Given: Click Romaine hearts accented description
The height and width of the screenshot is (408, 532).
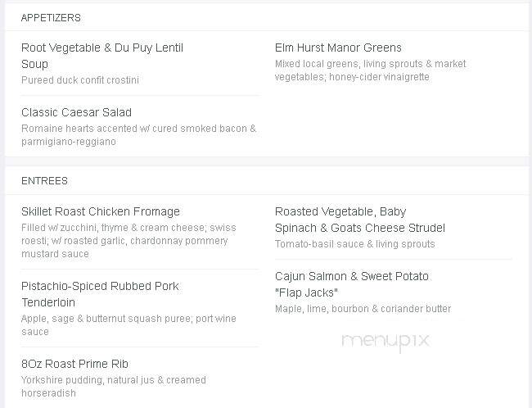Looking at the screenshot, I should [139, 135].
